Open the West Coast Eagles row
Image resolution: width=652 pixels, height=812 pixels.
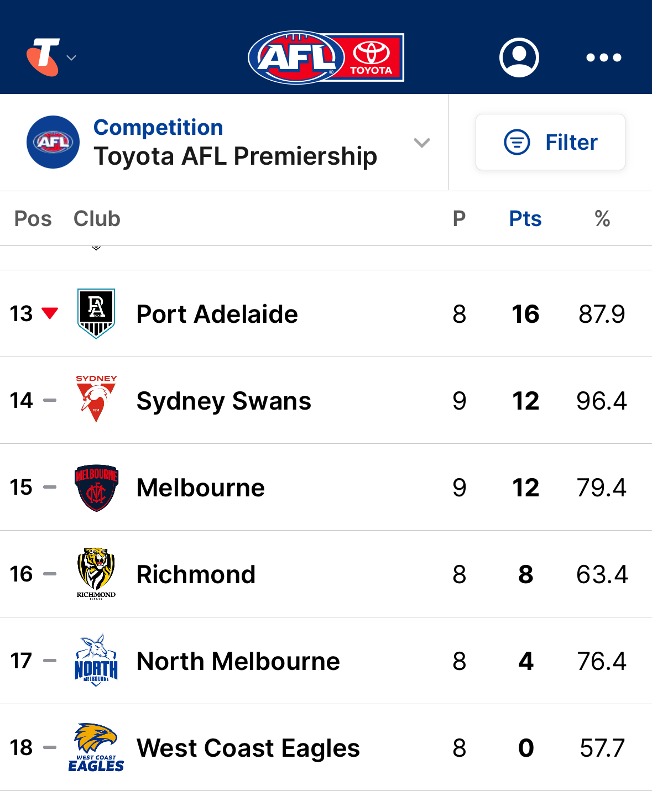click(x=326, y=747)
